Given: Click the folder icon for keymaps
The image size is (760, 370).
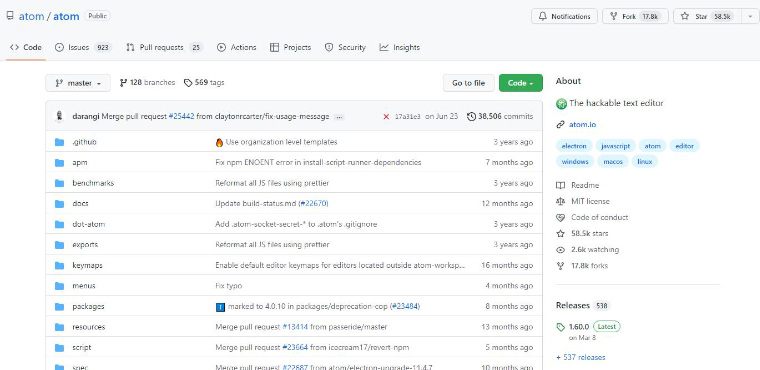Looking at the screenshot, I should (x=60, y=265).
